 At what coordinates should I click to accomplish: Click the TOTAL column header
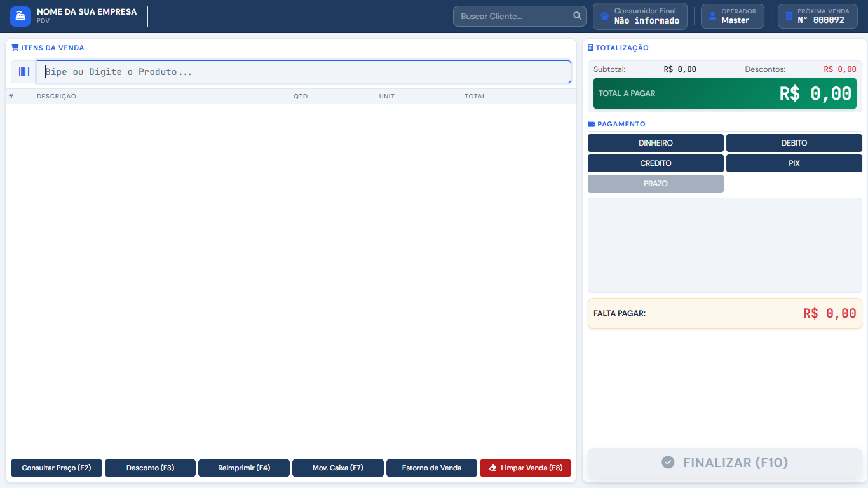point(475,97)
